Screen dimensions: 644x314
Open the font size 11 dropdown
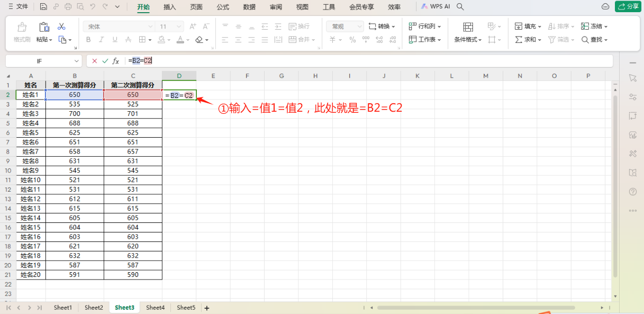point(179,26)
